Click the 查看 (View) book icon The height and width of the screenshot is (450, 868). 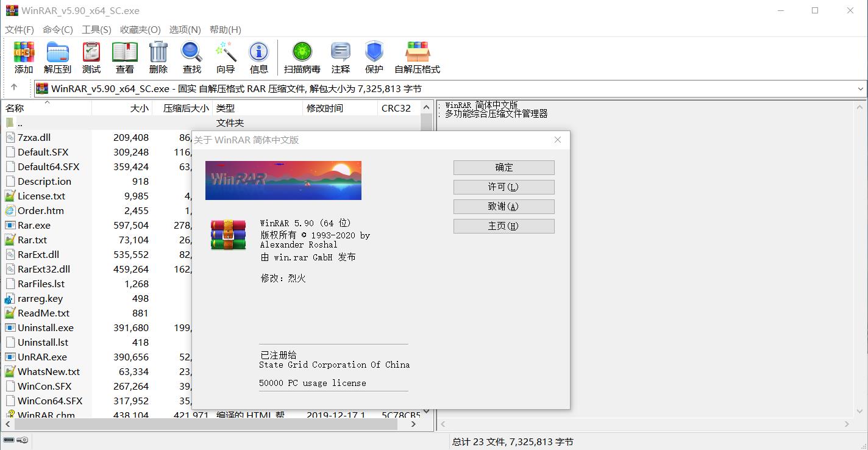pyautogui.click(x=125, y=52)
